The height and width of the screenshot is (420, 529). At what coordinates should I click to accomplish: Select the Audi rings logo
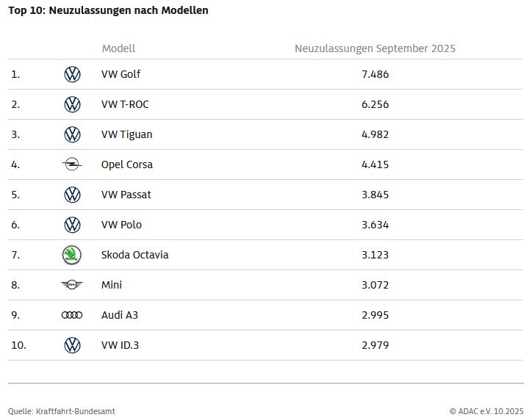[x=72, y=315]
